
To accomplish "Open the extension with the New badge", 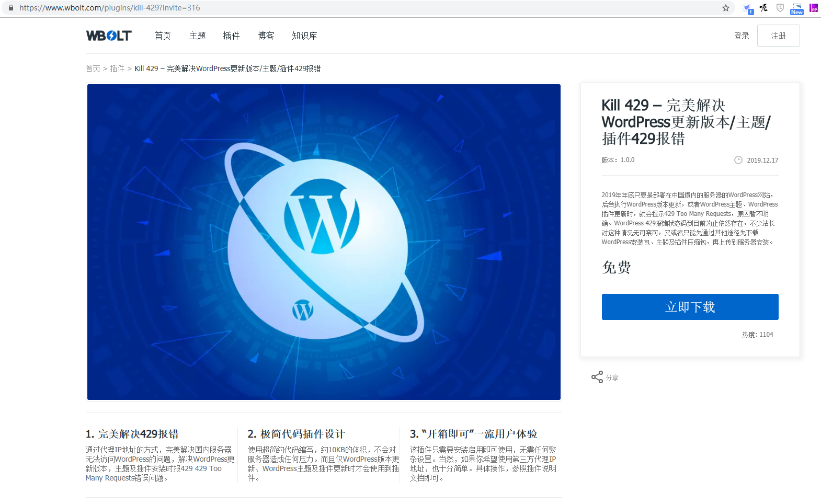I will point(797,8).
